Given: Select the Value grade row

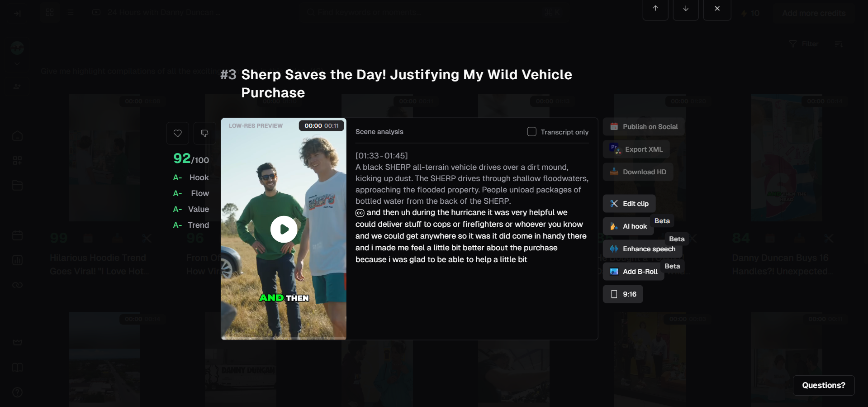Looking at the screenshot, I should 191,209.
